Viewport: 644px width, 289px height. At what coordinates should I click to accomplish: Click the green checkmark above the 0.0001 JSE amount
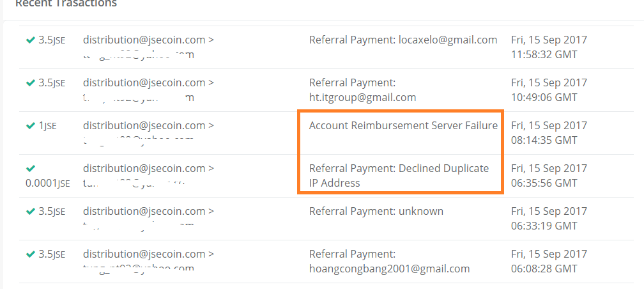[x=31, y=169]
